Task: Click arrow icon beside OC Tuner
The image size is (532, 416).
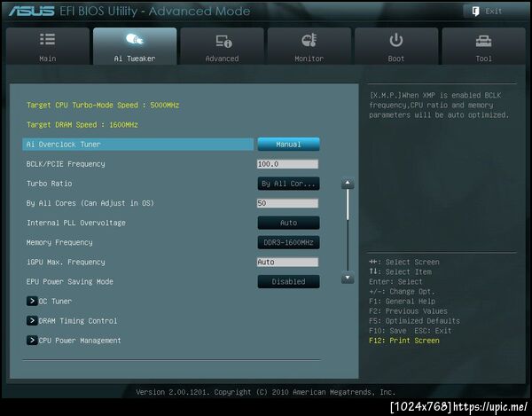Action: 32,301
